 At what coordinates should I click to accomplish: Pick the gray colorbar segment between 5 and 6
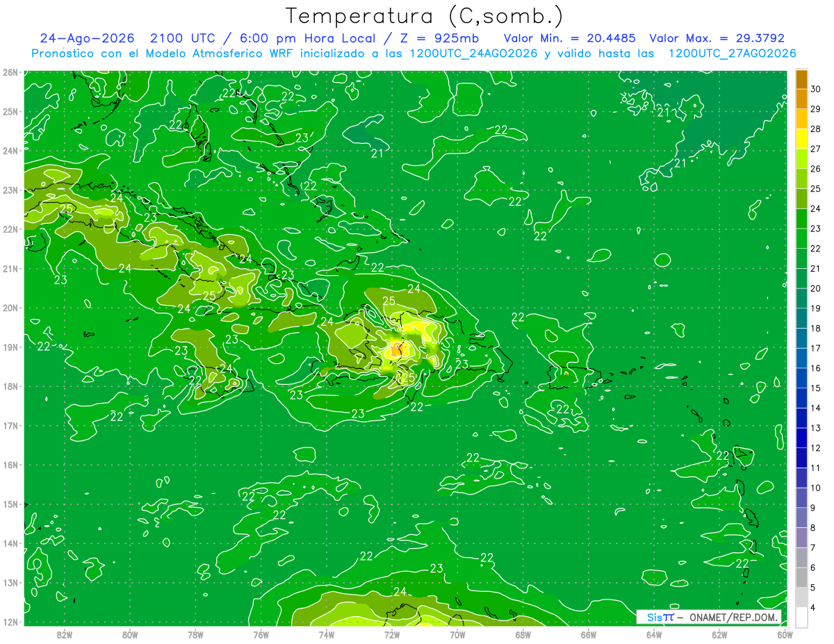point(801,577)
